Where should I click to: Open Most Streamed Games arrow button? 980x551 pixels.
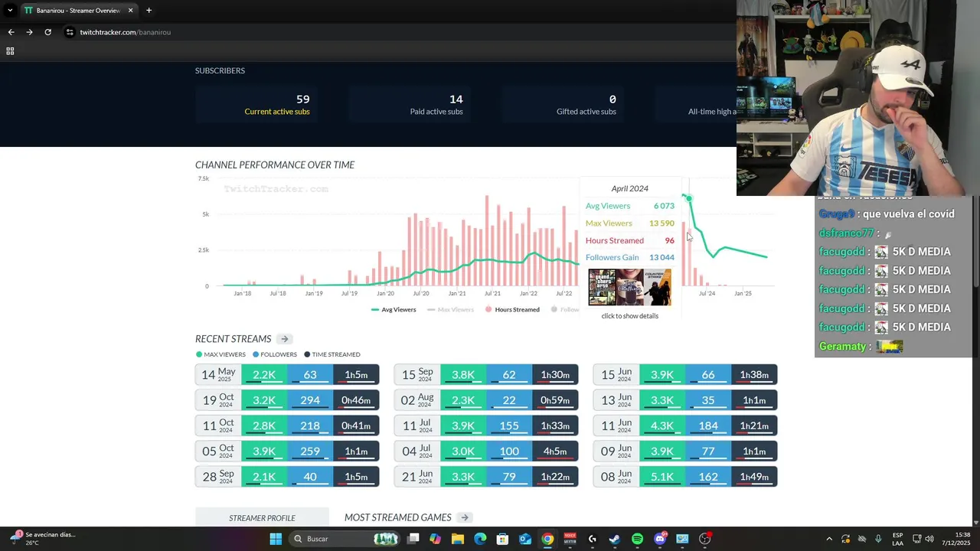(465, 518)
